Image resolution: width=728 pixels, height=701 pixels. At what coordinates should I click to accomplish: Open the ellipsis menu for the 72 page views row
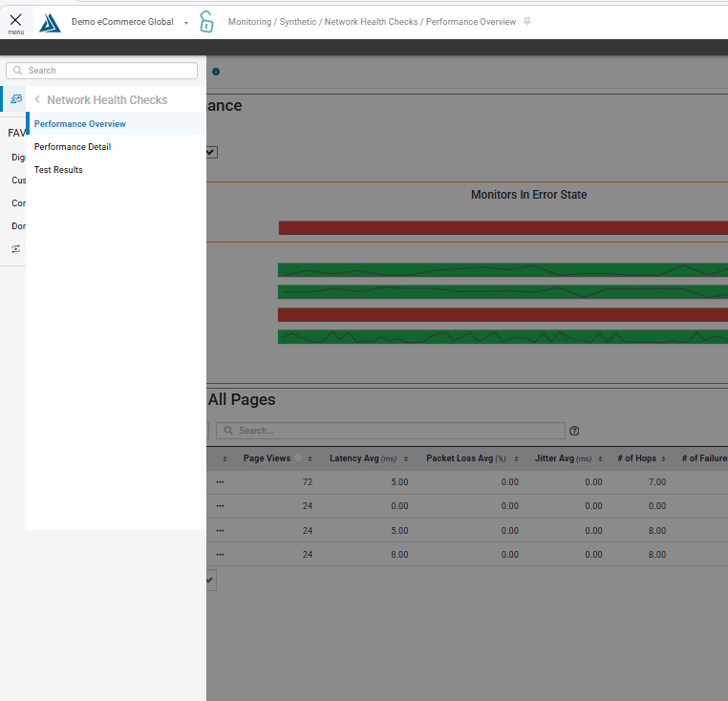point(220,482)
